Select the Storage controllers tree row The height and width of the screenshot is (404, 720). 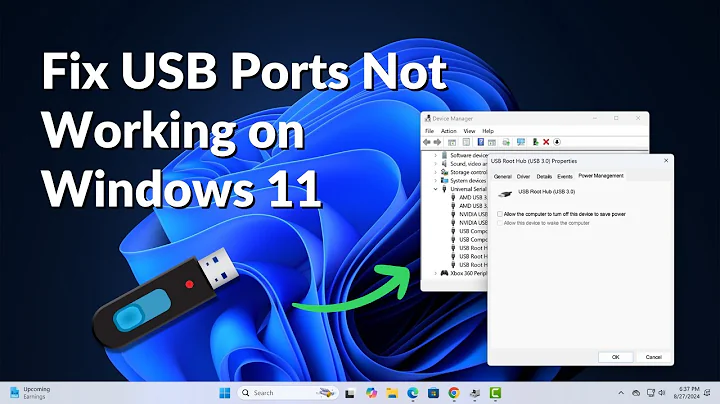(464, 172)
